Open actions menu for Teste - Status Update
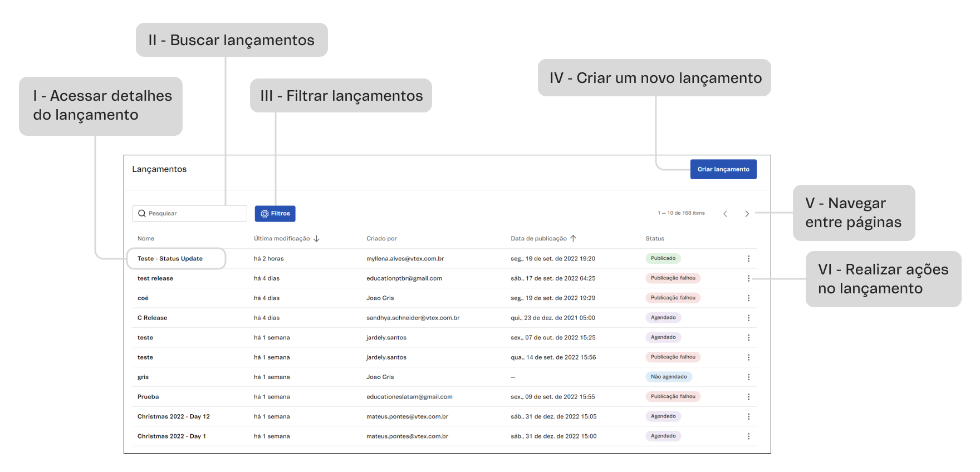Image resolution: width=980 pixels, height=472 pixels. [748, 259]
